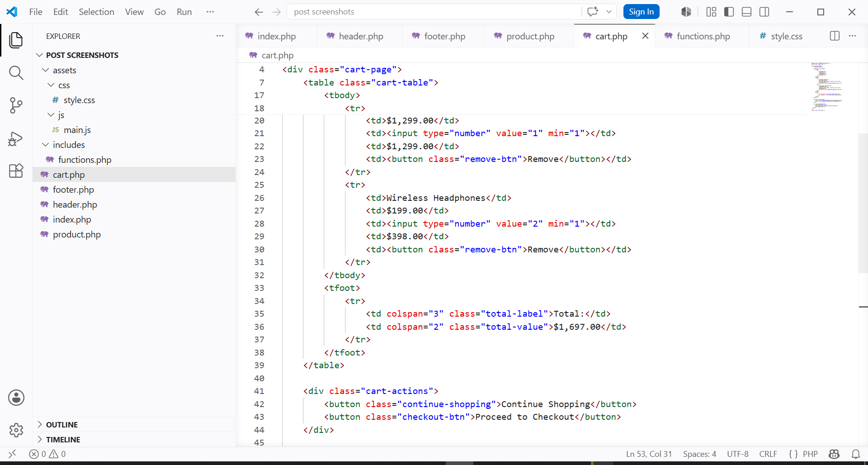Viewport: 868px width, 465px height.
Task: Collapse the css folder
Action: click(x=51, y=85)
